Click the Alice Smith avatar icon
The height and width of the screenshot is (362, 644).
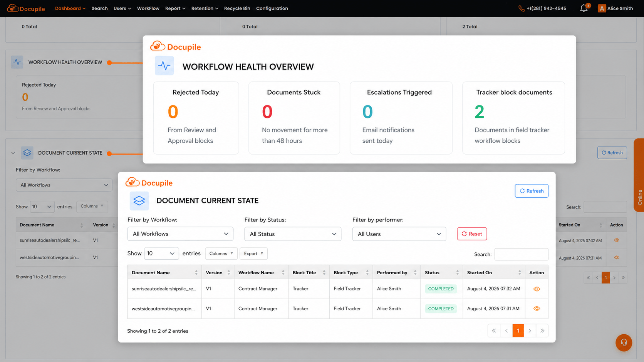[602, 8]
